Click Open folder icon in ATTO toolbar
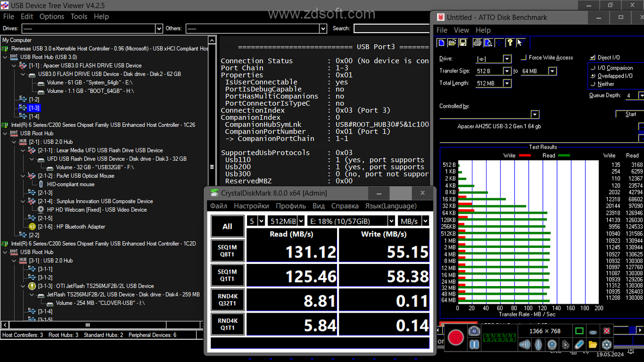Viewport: 644px width, 362px height. click(452, 43)
